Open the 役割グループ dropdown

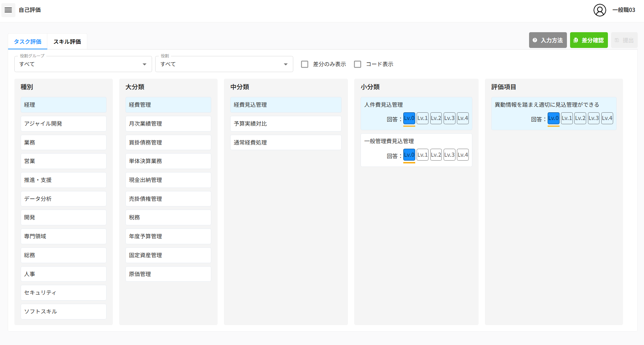click(83, 64)
